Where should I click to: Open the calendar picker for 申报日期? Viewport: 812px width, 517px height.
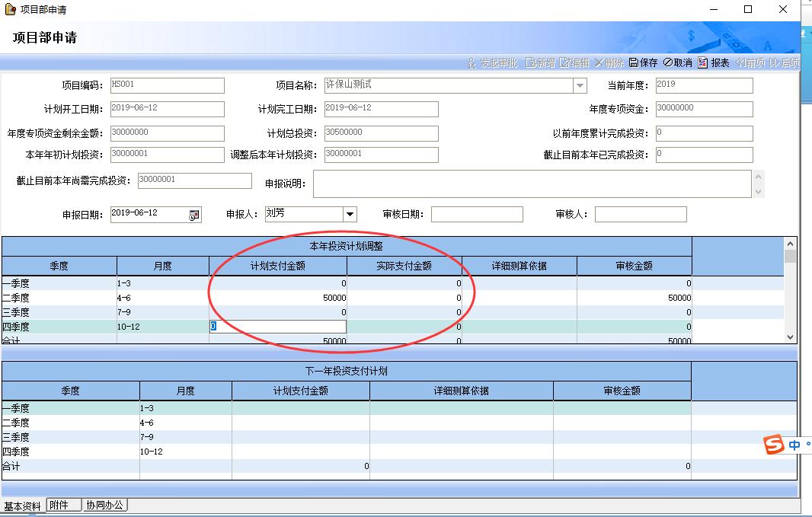point(194,215)
